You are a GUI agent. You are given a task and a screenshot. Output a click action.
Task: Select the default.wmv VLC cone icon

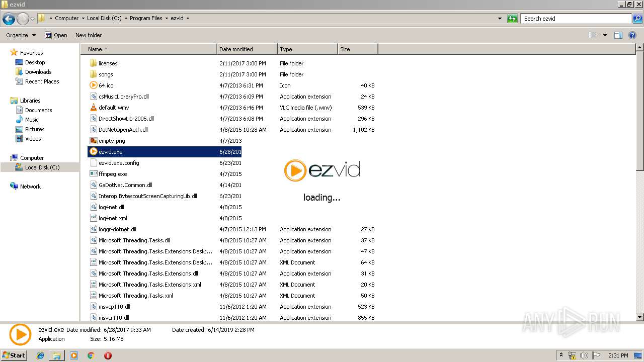click(94, 108)
